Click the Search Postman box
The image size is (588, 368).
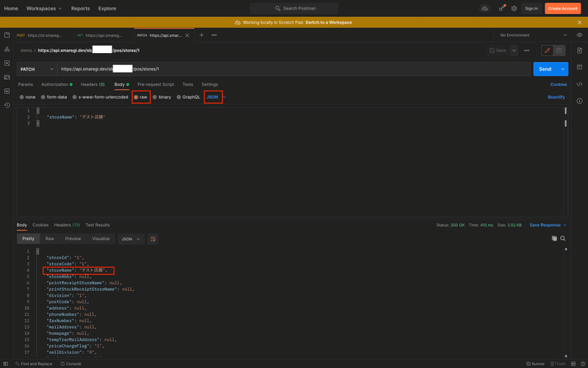294,8
